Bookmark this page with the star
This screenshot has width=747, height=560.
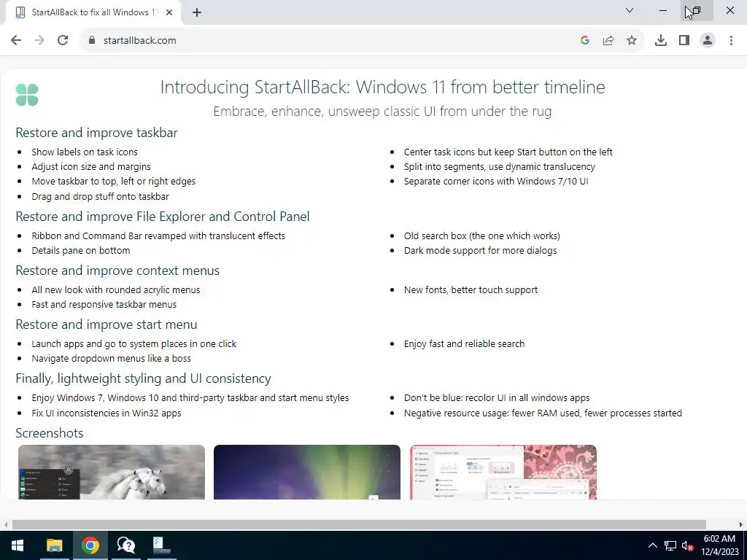click(632, 41)
